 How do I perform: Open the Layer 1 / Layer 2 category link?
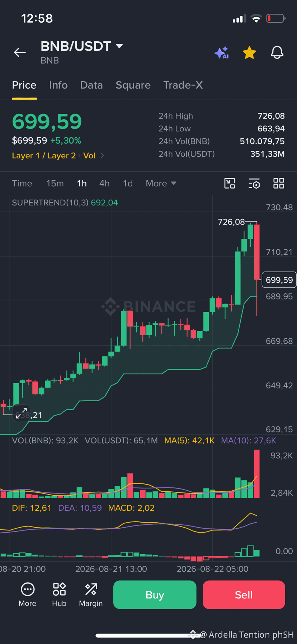(x=44, y=156)
